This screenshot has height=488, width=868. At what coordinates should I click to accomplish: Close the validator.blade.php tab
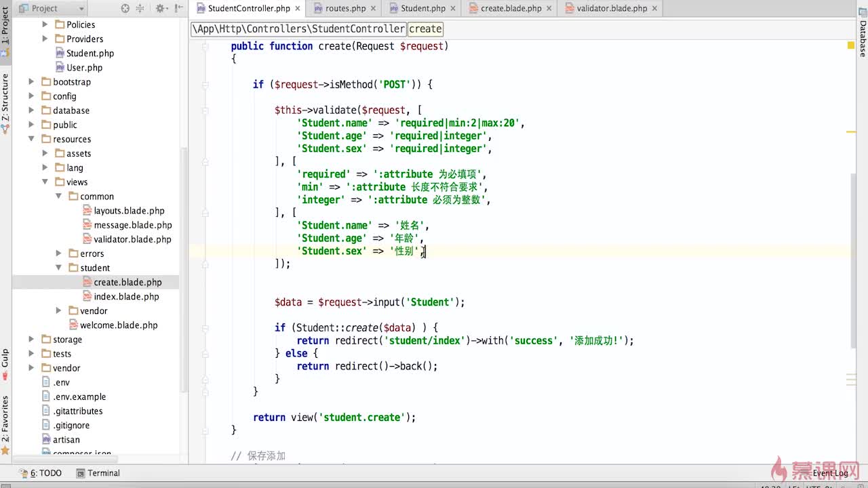click(x=654, y=9)
